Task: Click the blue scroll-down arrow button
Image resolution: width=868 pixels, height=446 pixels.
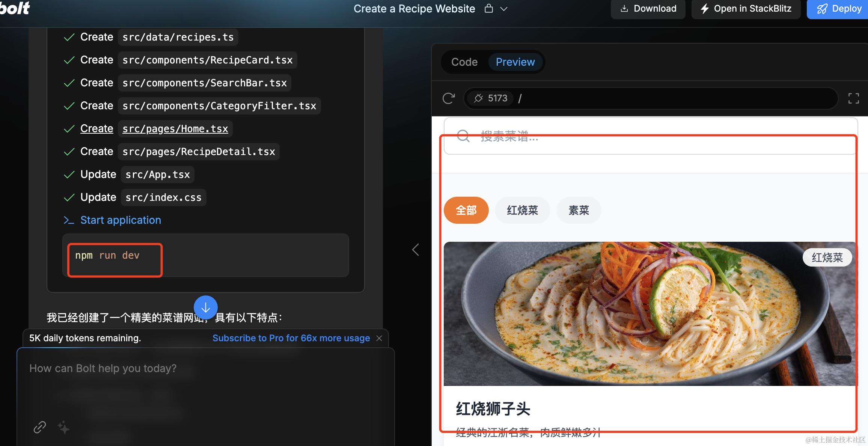Action: click(x=206, y=307)
